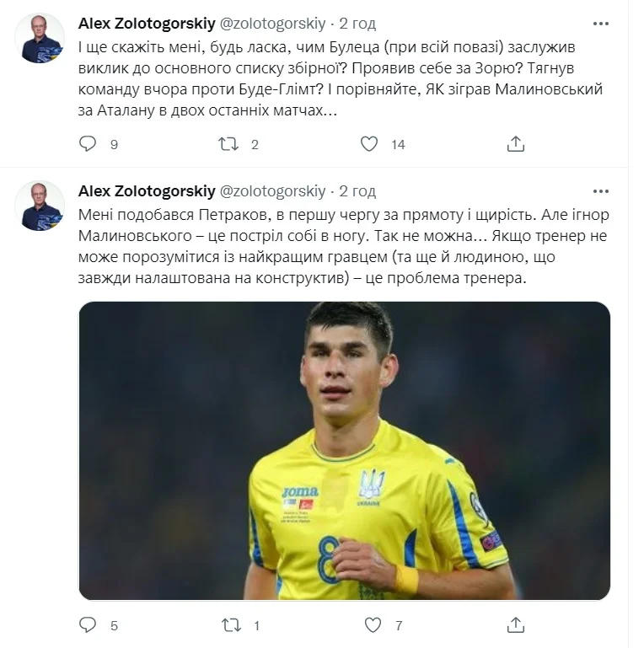Open the first tweet author's avatar
Viewport: 644px width, 648px height.
click(40, 38)
